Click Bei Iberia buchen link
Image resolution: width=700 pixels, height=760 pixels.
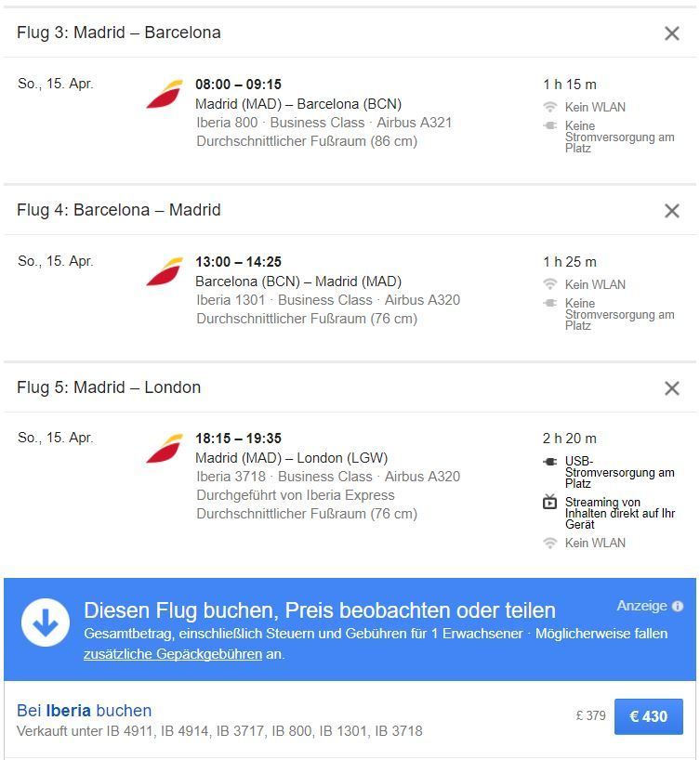[85, 711]
